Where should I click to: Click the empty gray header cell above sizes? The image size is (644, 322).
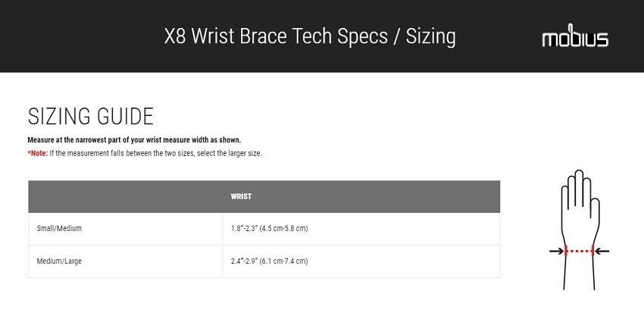(x=125, y=197)
